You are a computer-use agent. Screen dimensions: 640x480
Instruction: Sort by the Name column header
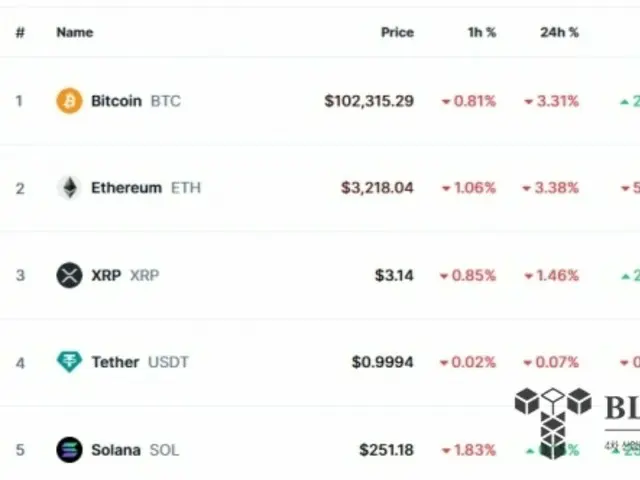point(75,32)
